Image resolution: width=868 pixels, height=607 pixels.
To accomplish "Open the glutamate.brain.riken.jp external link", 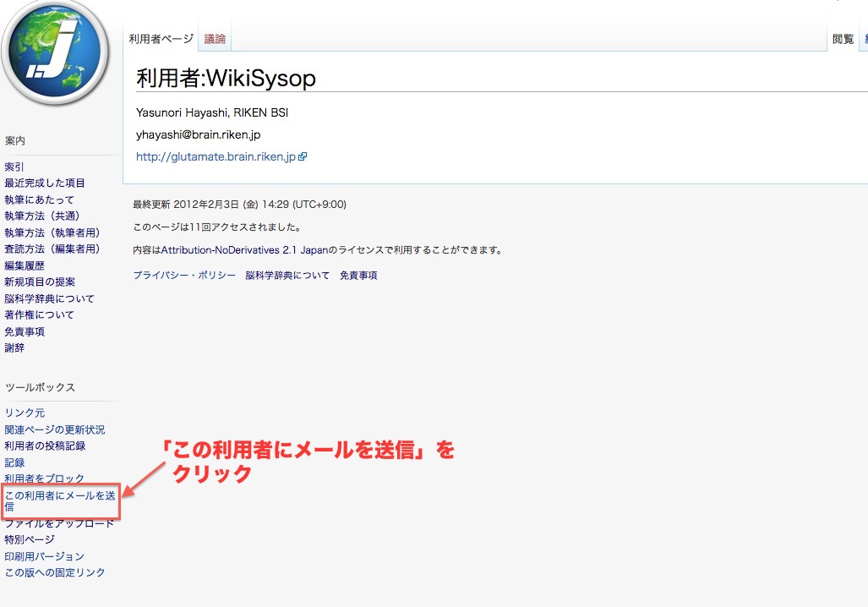I will point(216,156).
